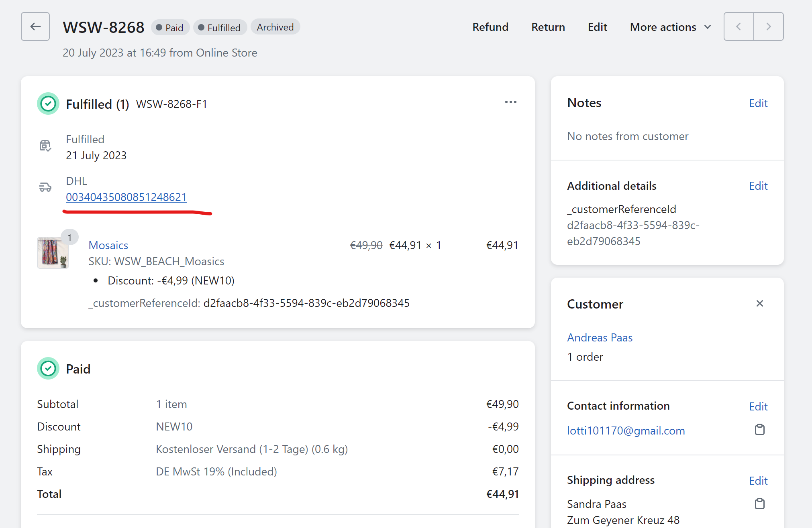
Task: Open DHL tracking number link
Action: coord(126,197)
